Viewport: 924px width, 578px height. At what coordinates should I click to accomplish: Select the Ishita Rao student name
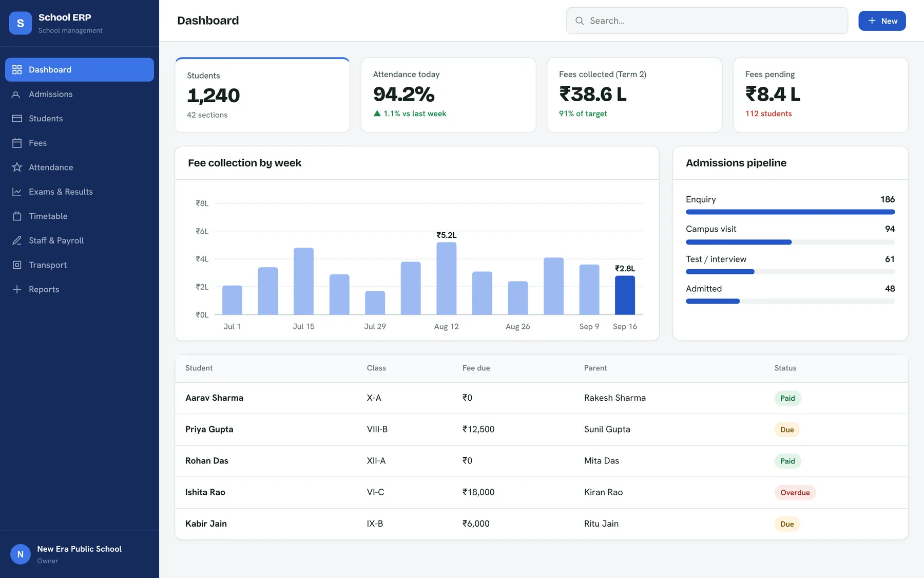coord(205,492)
